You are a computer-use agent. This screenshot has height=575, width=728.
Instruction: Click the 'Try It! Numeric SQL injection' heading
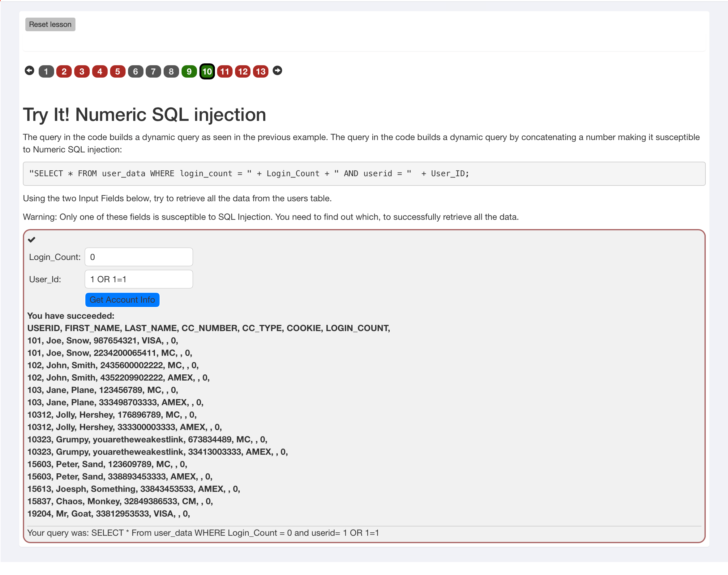[144, 114]
